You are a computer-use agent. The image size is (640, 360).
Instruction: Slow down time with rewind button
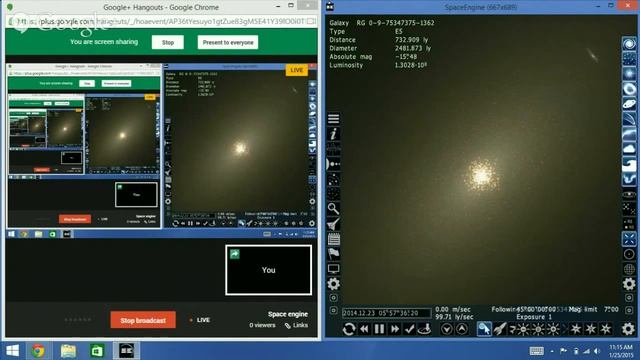[364, 329]
